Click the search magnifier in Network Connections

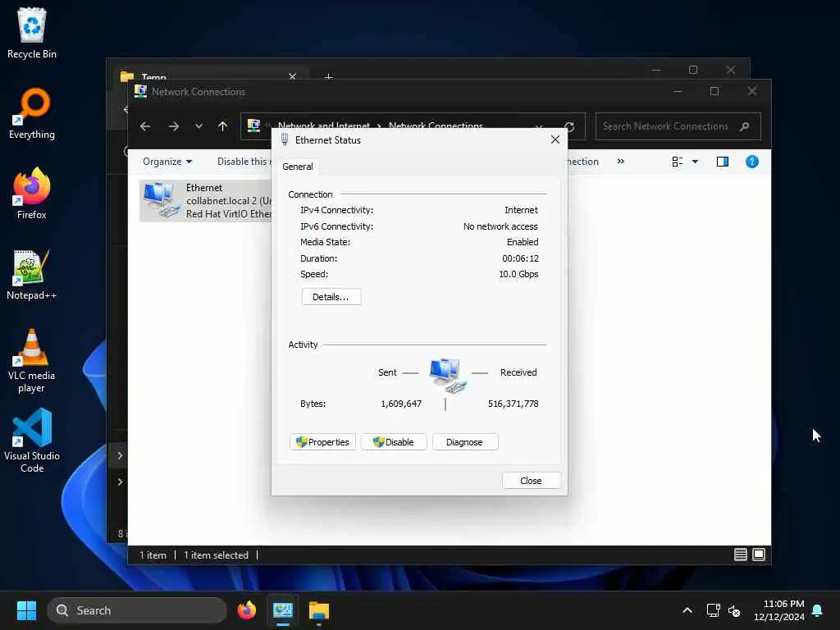click(744, 126)
